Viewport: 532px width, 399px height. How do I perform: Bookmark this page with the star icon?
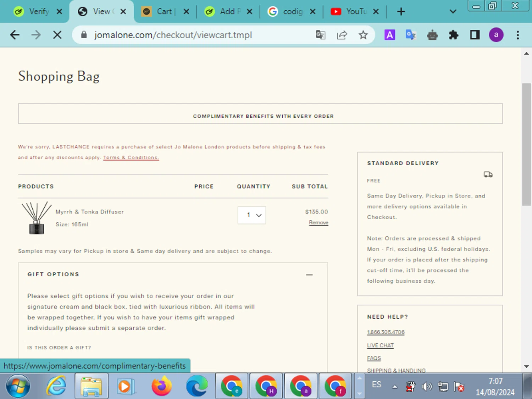[x=363, y=35]
